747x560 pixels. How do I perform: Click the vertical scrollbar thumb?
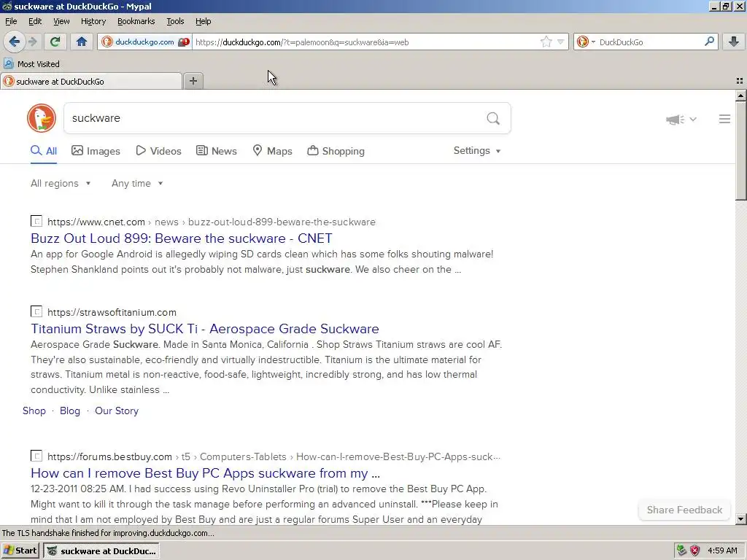[740, 151]
